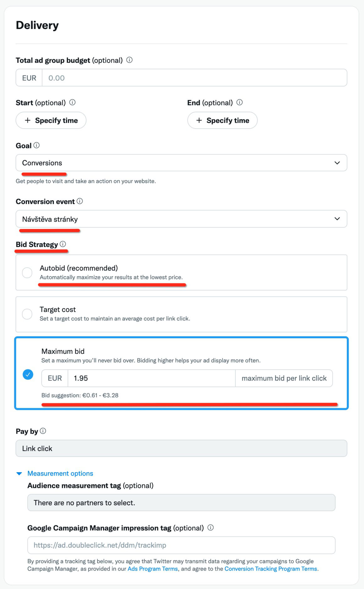Open the Conversion Tracking Program Terms link
This screenshot has height=589, width=364.
point(271,569)
